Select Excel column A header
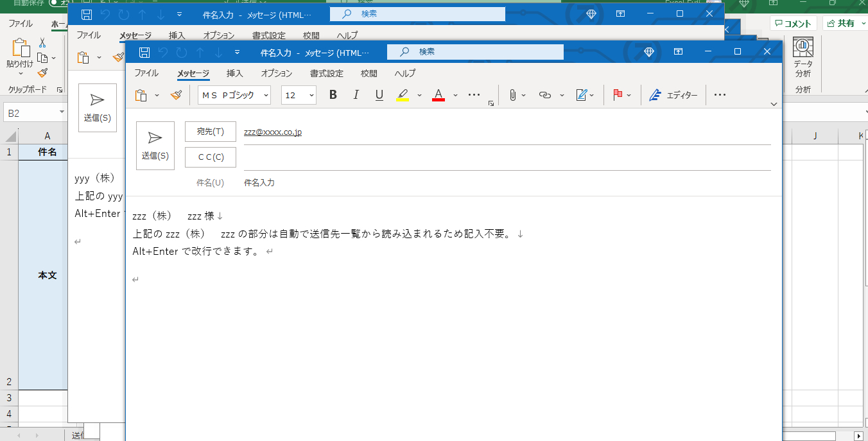This screenshot has width=868, height=441. point(48,136)
